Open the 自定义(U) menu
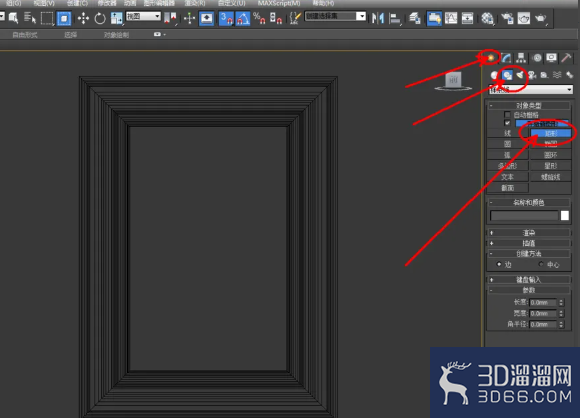The height and width of the screenshot is (418, 580). [x=232, y=3]
